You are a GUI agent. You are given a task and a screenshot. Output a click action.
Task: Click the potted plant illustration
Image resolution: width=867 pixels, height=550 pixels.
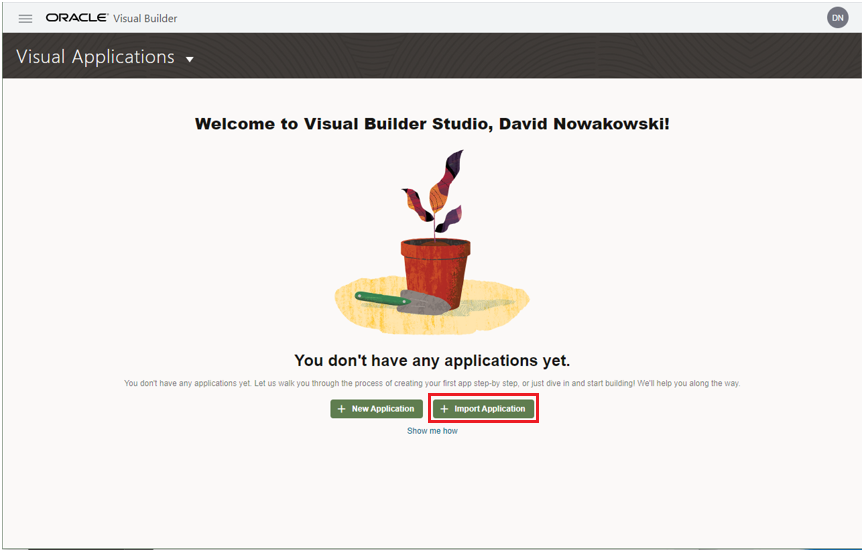point(432,242)
